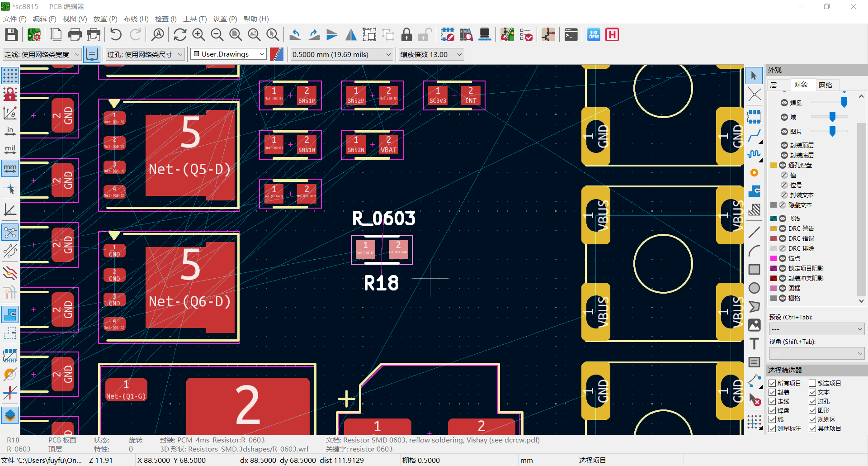Uncheck the 所有项目 filter checkbox

(x=772, y=383)
